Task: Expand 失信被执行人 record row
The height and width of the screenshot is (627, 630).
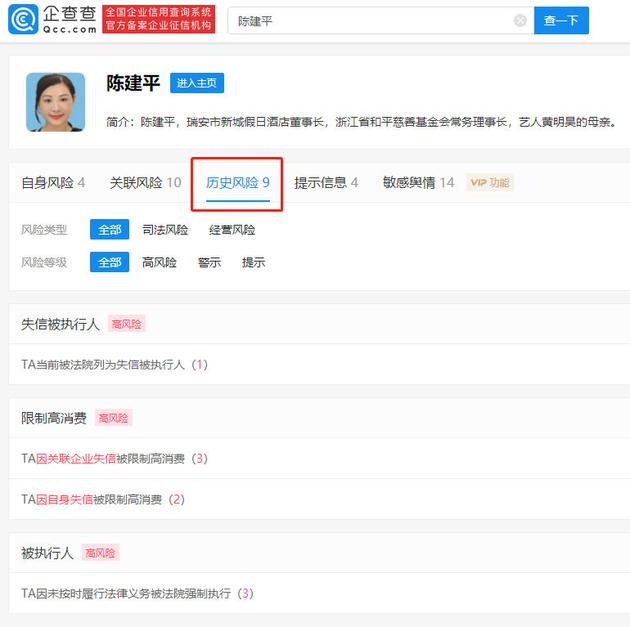Action: pyautogui.click(x=114, y=365)
